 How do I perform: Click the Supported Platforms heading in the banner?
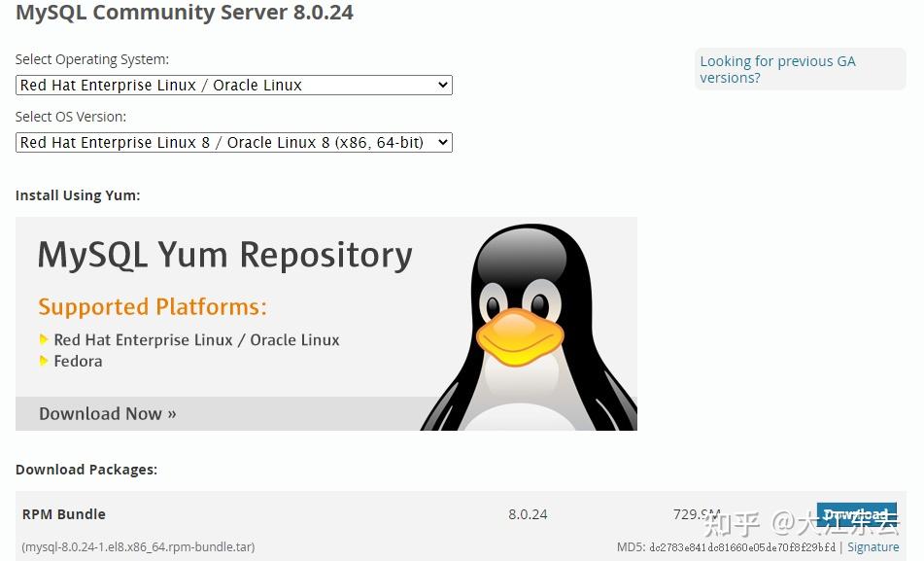pyautogui.click(x=152, y=306)
